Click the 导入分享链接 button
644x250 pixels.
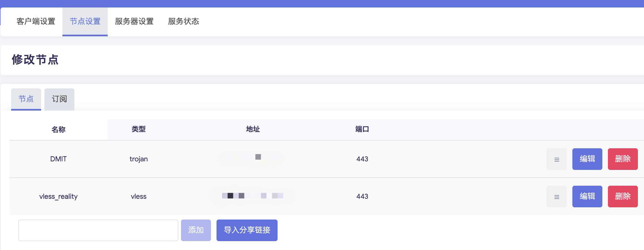(247, 230)
